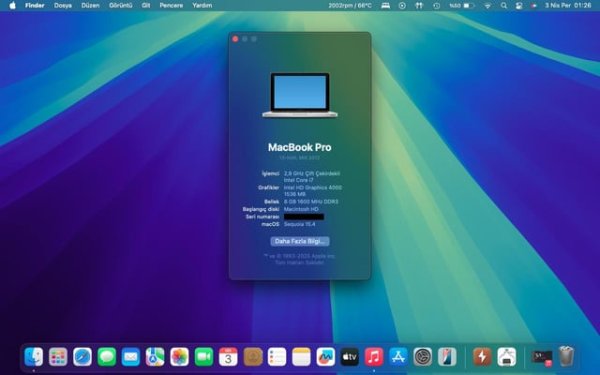The image size is (600, 375).
Task: Open the Git menu
Action: pos(146,5)
